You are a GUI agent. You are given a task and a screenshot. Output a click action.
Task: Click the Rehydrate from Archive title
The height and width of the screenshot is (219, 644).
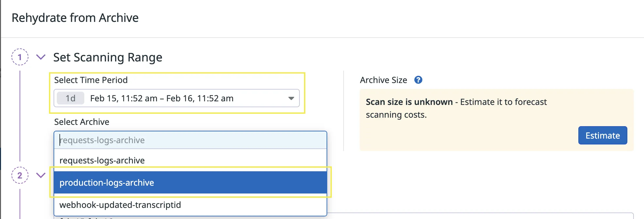point(75,18)
